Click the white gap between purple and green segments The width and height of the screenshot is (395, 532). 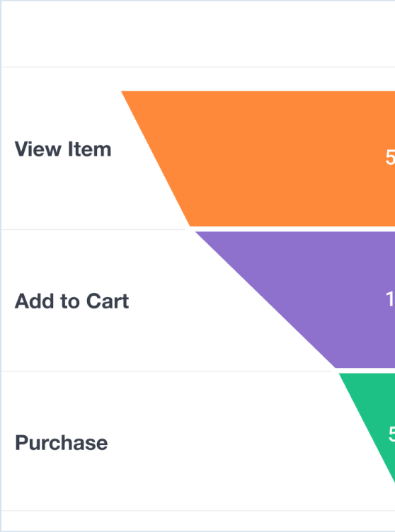click(365, 371)
